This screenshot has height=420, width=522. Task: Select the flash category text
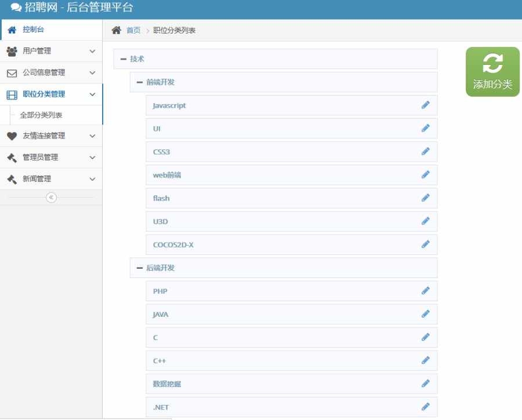pyautogui.click(x=161, y=198)
